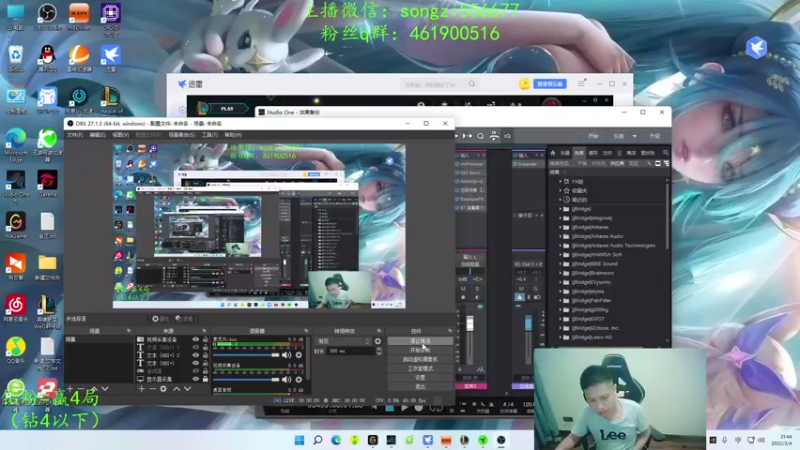Toggle Solo S on VC Out 1+2 channel

pyautogui.click(x=535, y=289)
